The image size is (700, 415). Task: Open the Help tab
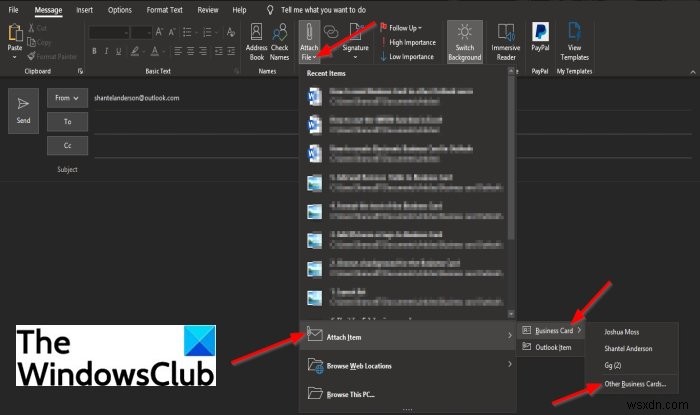[x=239, y=10]
